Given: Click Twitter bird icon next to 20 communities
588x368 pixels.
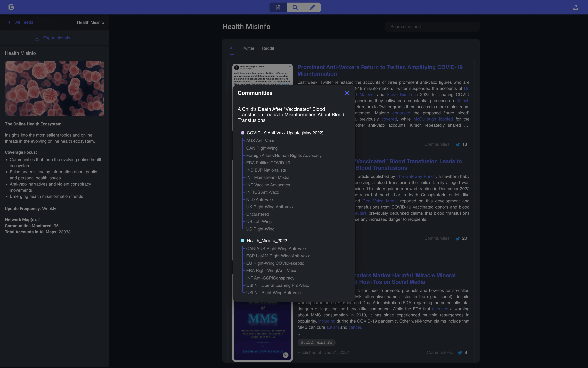Looking at the screenshot, I should point(457,238).
